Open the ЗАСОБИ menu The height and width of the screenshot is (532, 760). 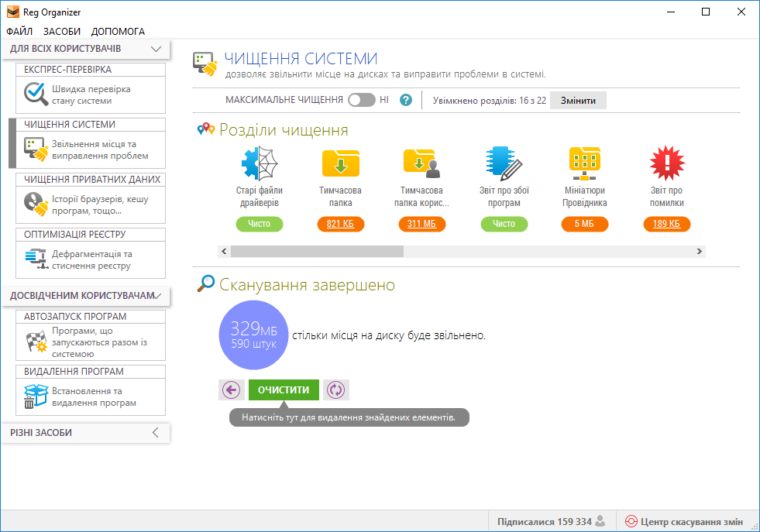click(61, 32)
